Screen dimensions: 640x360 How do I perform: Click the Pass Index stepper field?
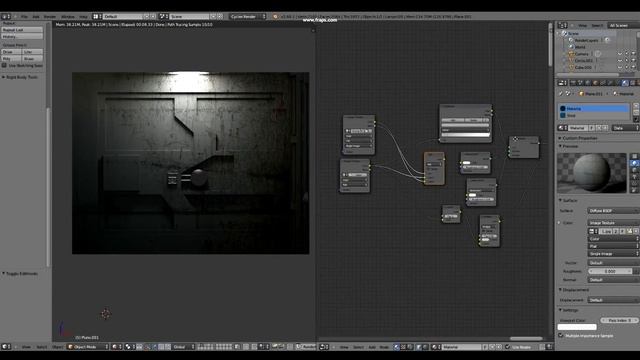point(619,320)
